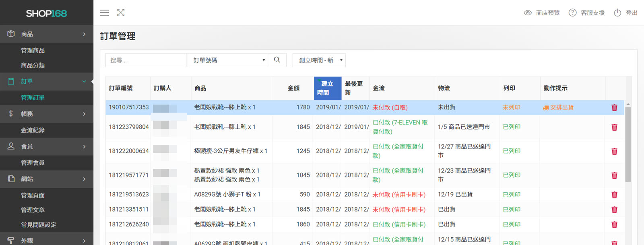This screenshot has height=245, width=644.
Task: Expand the 商品 sidebar section chevron
Action: coord(84,34)
